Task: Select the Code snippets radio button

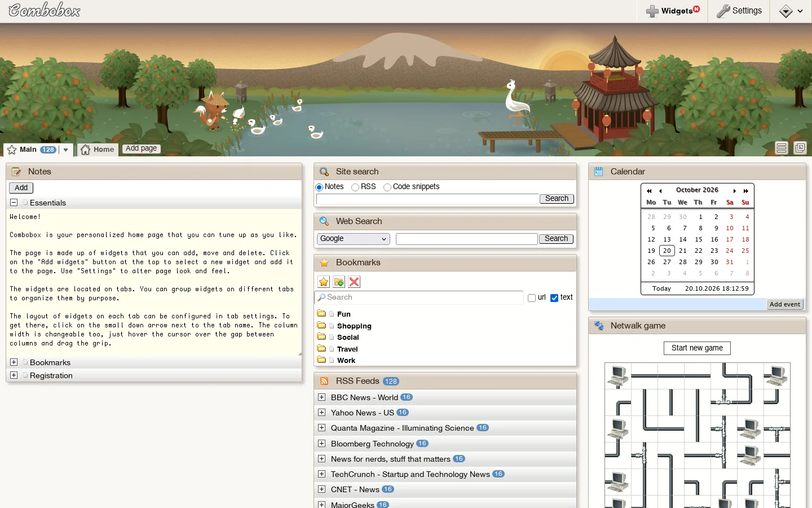Action: point(387,187)
